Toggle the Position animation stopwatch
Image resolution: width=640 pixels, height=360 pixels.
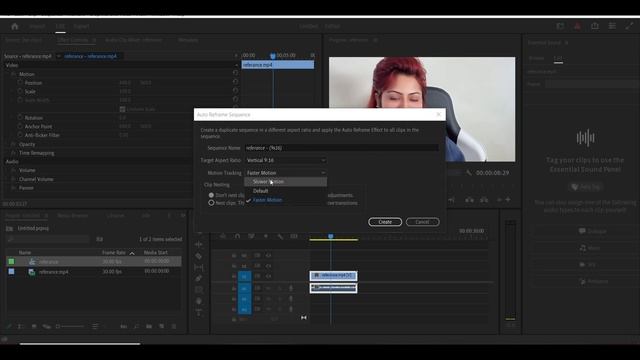(20, 82)
